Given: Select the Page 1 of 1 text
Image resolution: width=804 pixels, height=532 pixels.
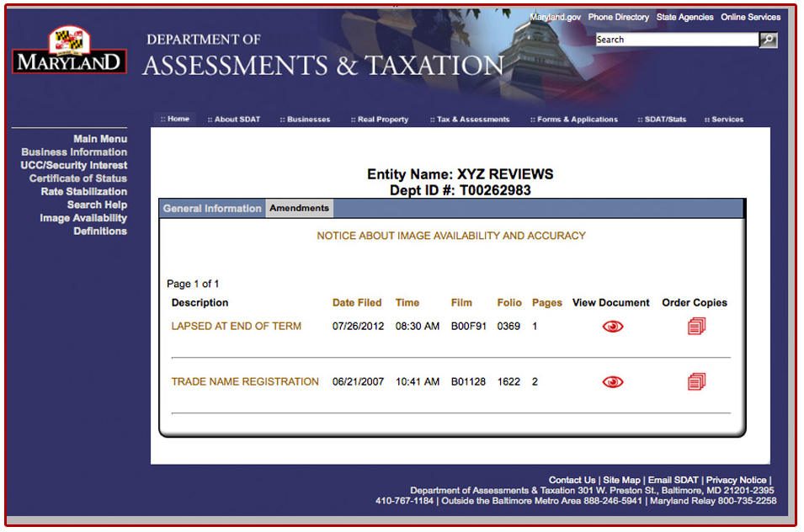Looking at the screenshot, I should click(193, 284).
